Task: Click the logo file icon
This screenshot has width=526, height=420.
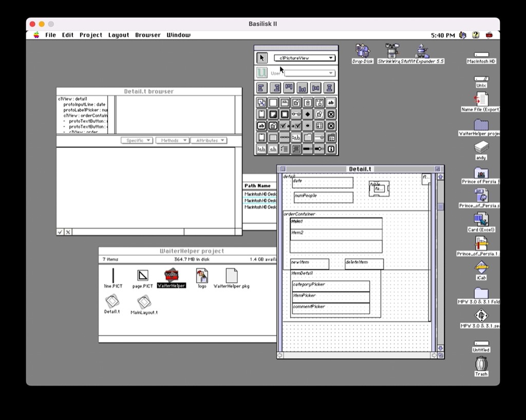Action: coord(202,276)
